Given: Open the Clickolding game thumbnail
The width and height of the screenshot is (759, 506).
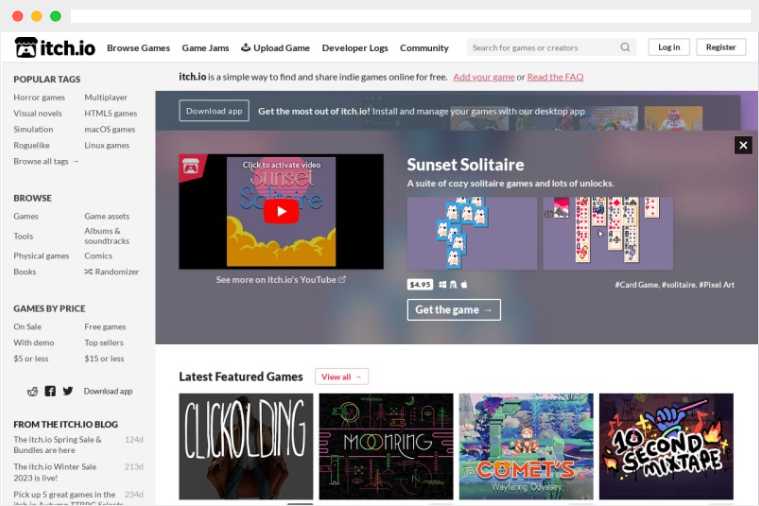Looking at the screenshot, I should coord(246,446).
